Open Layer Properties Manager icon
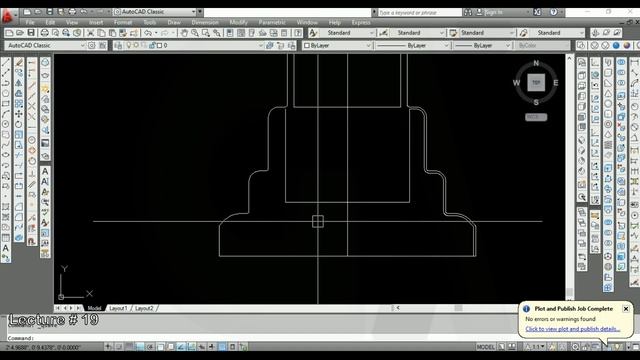Screen dimensions: 640x360 click(x=118, y=45)
